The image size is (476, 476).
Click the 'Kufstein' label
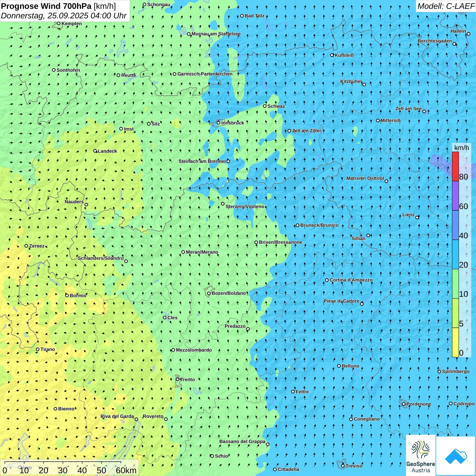[344, 55]
